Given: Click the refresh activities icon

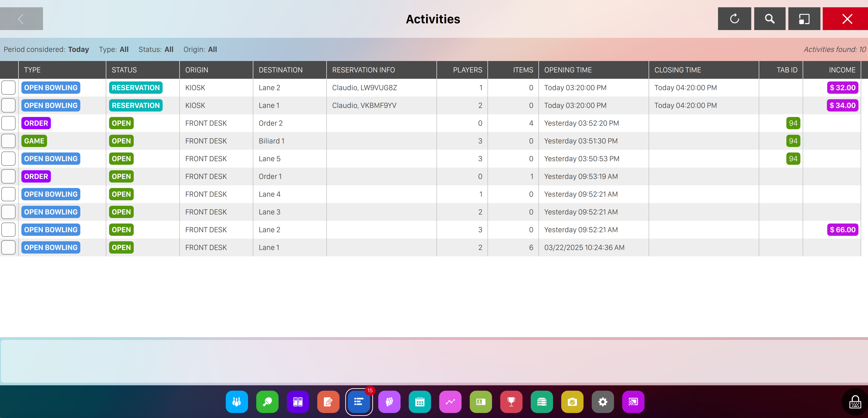Looking at the screenshot, I should tap(734, 19).
